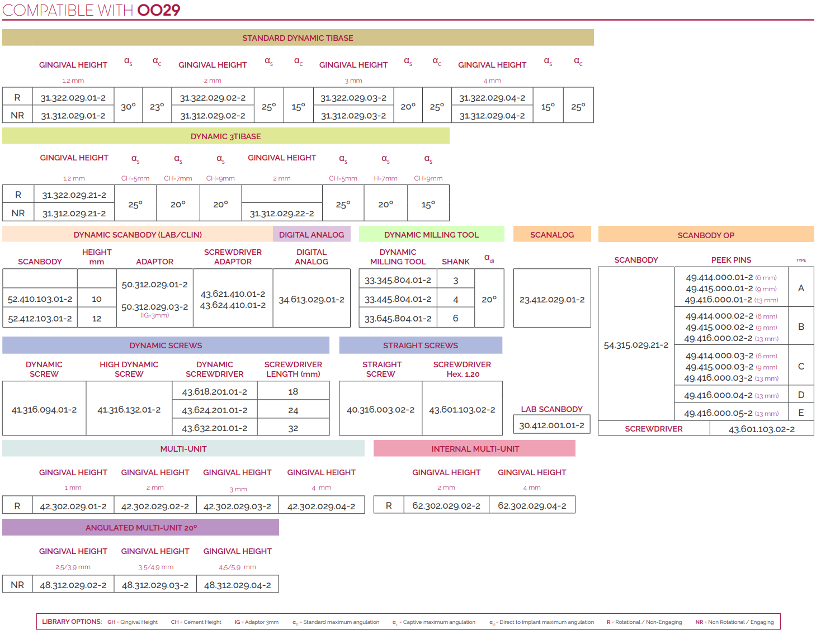The width and height of the screenshot is (821, 644).
Task: Click the Digital Analog header
Action: tap(312, 235)
